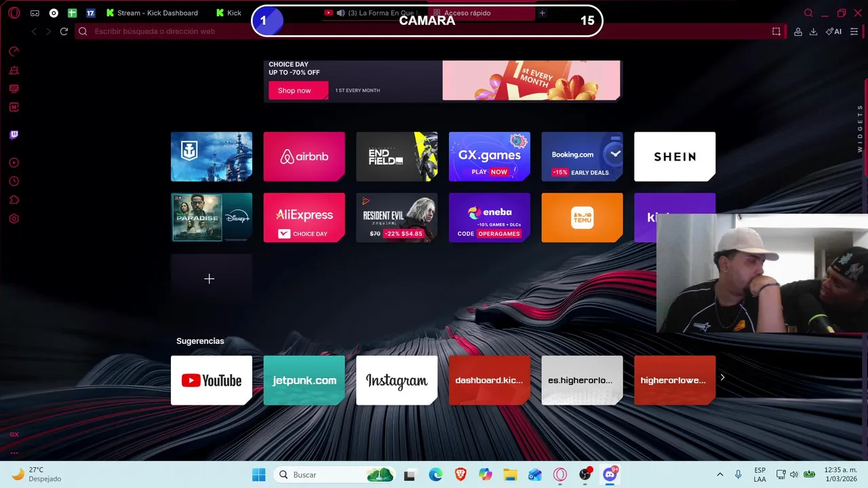Open Easy Setup sliders icon
Viewport: 868px width, 488px height.
click(854, 31)
